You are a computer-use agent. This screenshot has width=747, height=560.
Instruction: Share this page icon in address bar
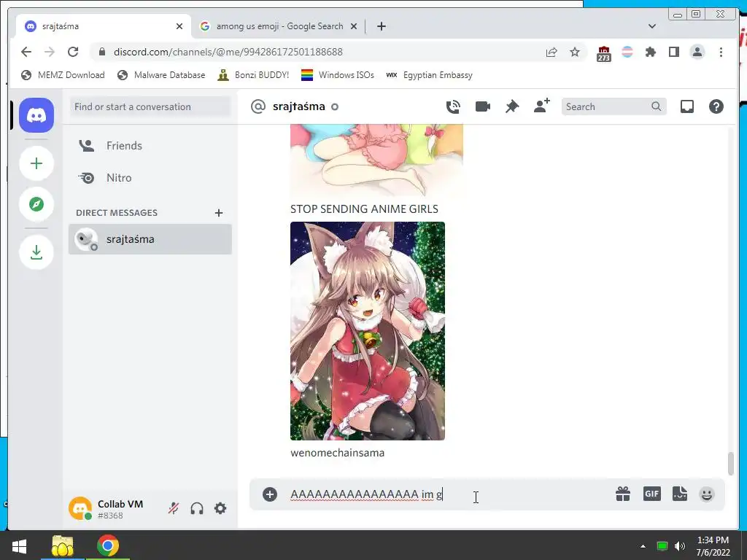(x=551, y=52)
